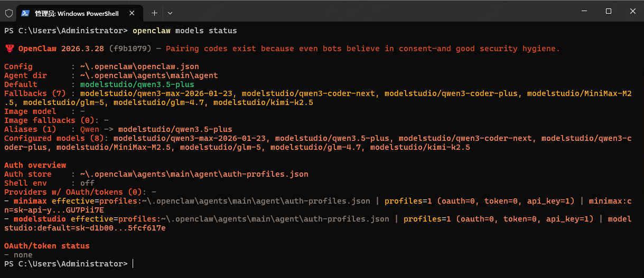644x278 pixels.
Task: Click the 'Image model' label
Action: (x=30, y=111)
